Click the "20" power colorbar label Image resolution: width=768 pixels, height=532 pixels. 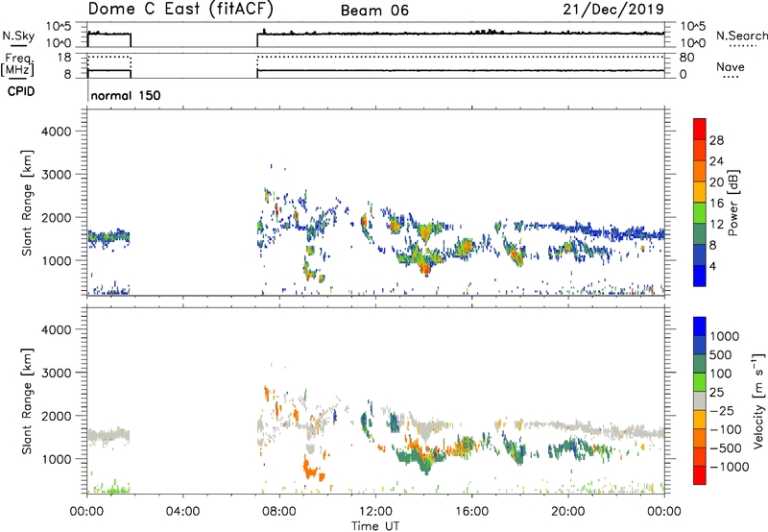(716, 182)
